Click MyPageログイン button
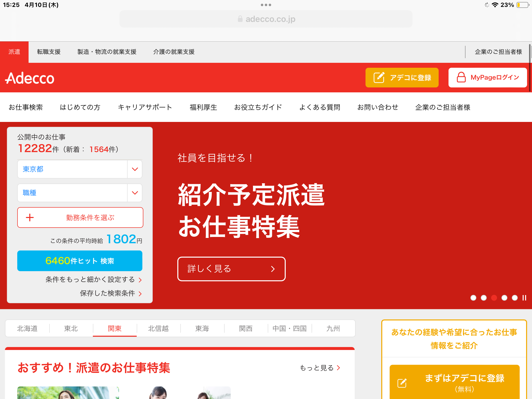Image resolution: width=532 pixels, height=399 pixels. pos(488,78)
